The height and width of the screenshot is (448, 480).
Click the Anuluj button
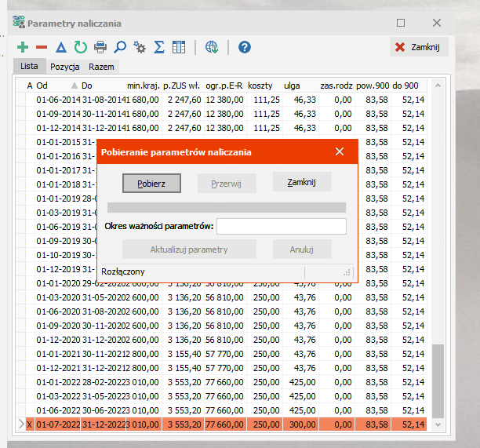coord(302,249)
